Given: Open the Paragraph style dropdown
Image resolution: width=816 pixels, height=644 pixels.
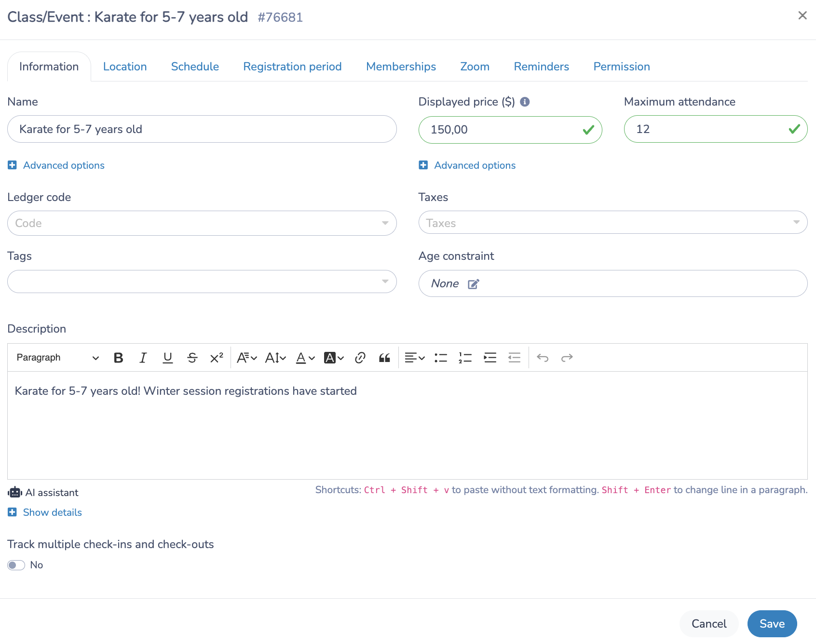Looking at the screenshot, I should coord(57,358).
